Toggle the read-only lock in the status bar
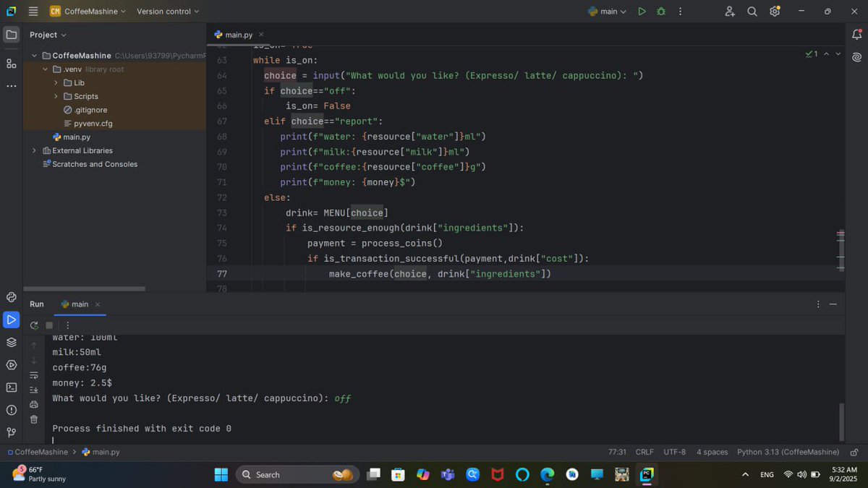The image size is (868, 488). tap(854, 452)
